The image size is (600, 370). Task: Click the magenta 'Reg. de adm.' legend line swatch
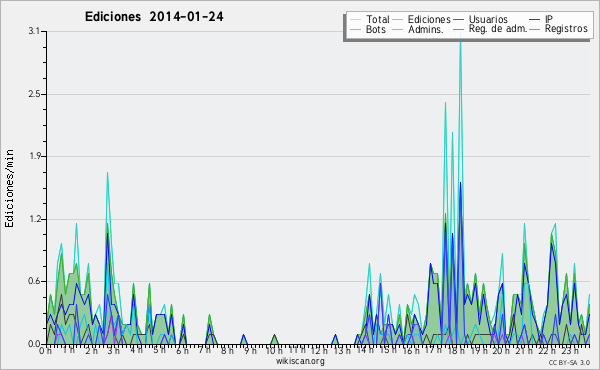click(458, 29)
